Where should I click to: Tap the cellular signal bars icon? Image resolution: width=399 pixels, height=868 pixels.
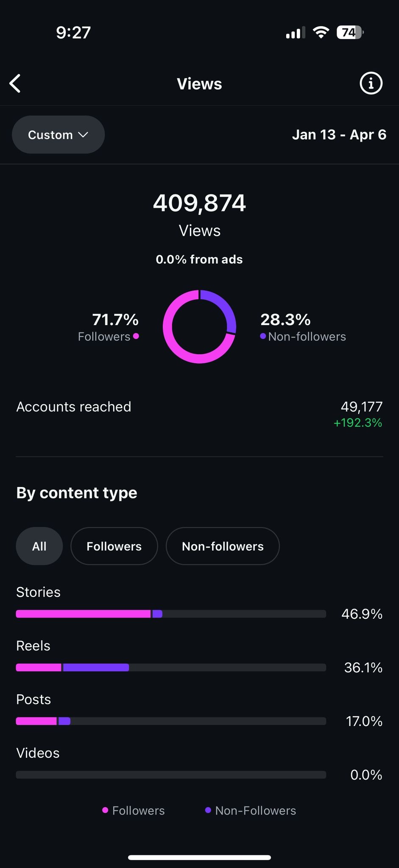click(296, 33)
